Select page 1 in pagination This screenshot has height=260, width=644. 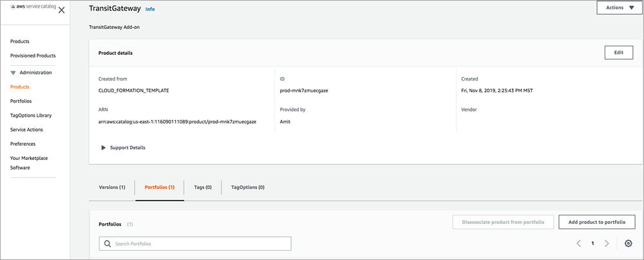pyautogui.click(x=592, y=243)
